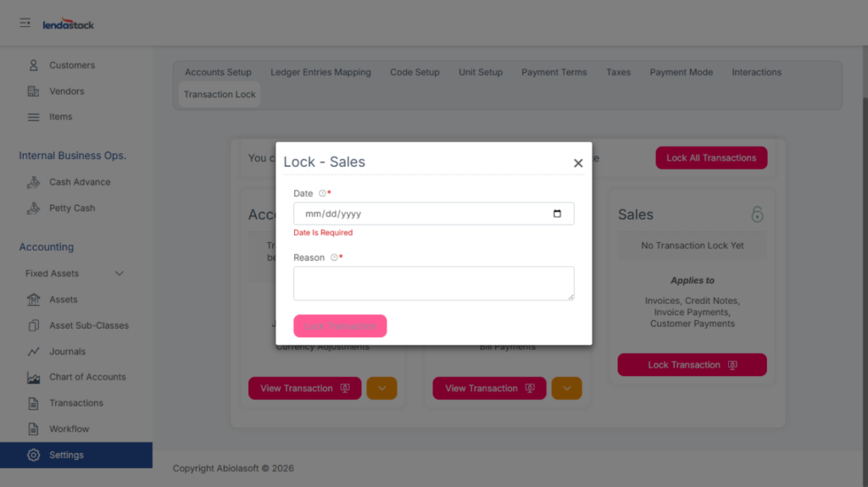Open the orange dropdown beside first View Transaction
This screenshot has height=487, width=868.
(x=381, y=388)
